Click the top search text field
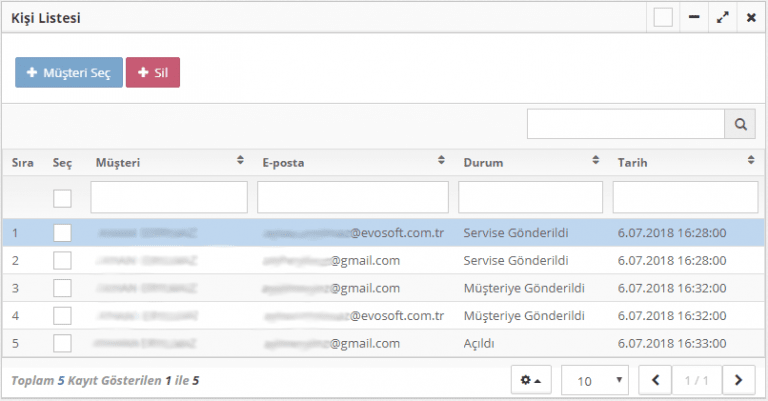Screen dimensions: 768x401 pyautogui.click(x=626, y=124)
